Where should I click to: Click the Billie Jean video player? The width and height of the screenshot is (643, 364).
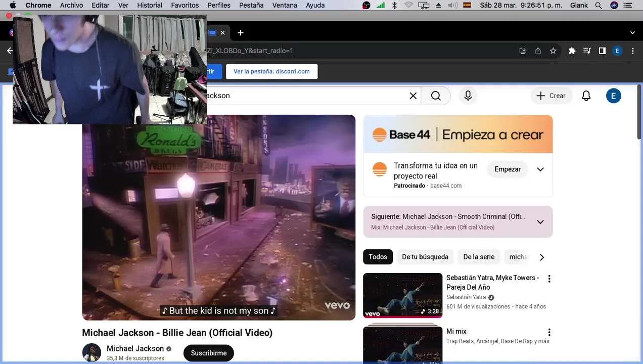tap(219, 217)
